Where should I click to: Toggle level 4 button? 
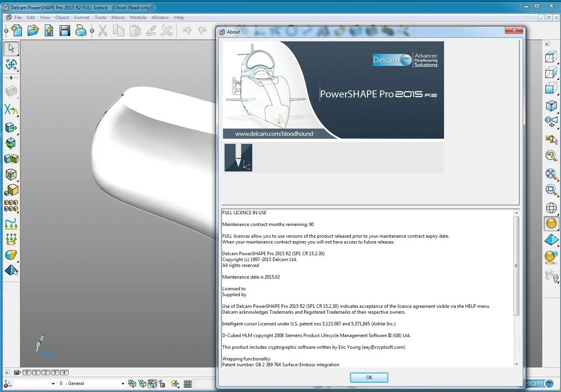[x=64, y=373]
